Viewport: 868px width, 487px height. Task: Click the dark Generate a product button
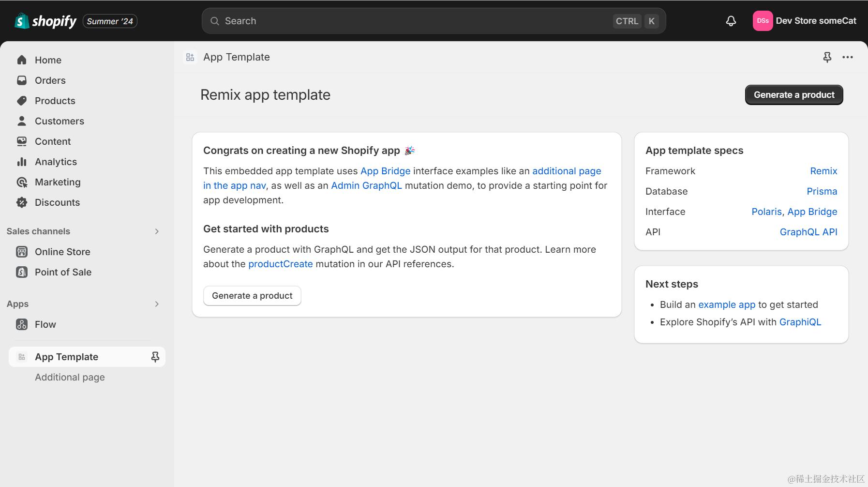pos(793,95)
